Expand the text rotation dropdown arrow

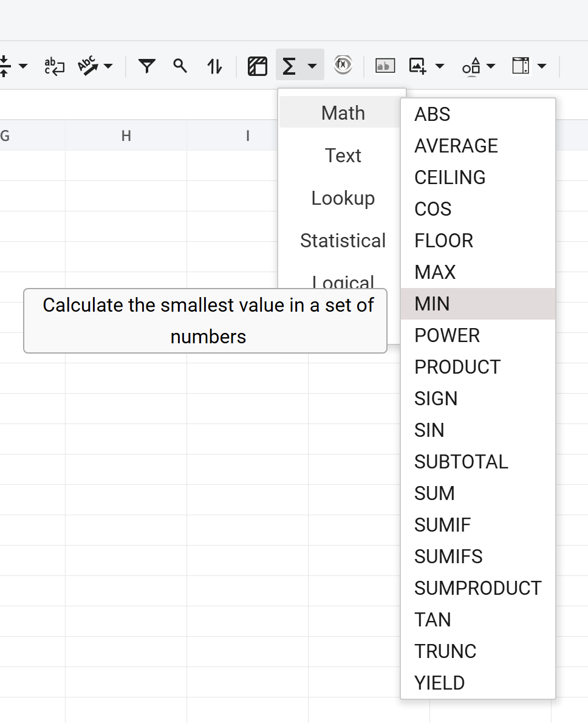coord(108,66)
